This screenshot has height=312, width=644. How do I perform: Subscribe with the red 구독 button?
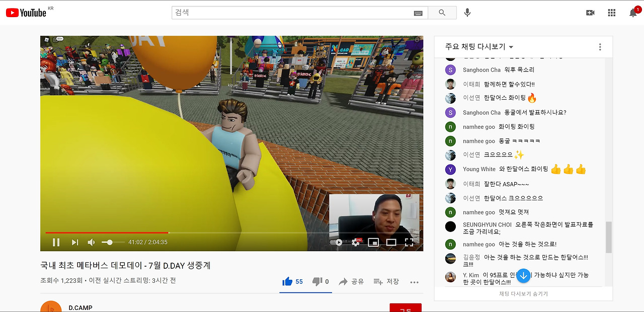click(406, 308)
